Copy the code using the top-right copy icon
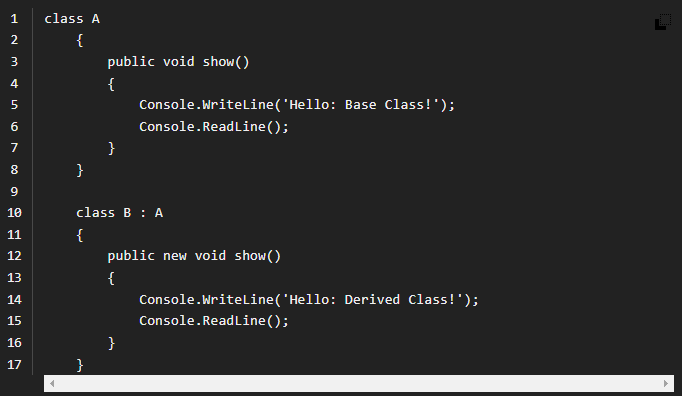 click(663, 22)
